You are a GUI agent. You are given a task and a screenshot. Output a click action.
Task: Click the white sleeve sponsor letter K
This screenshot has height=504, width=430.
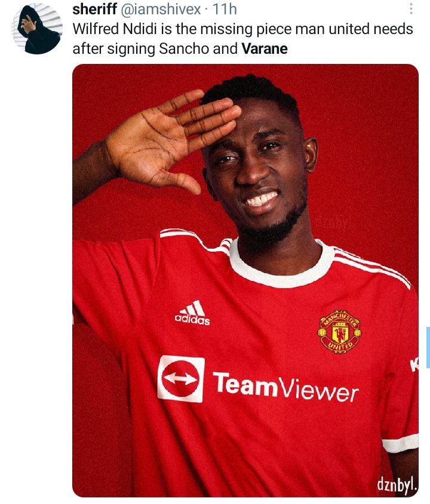414,365
